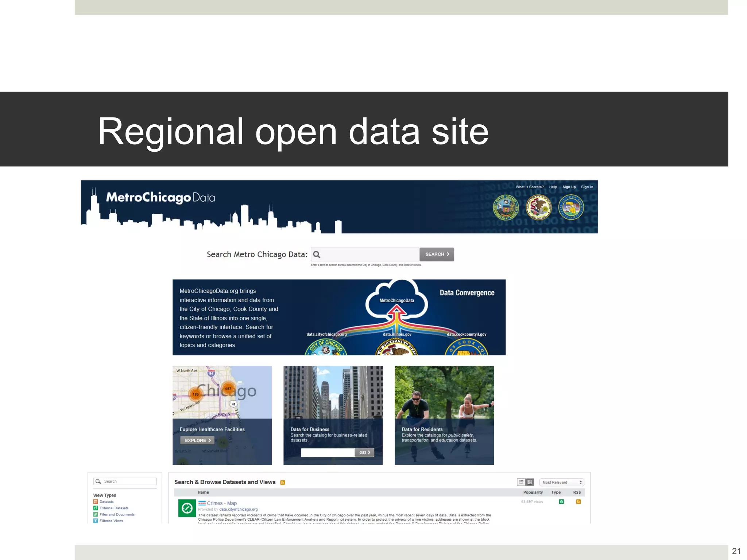The width and height of the screenshot is (747, 560).
Task: Click the MetroChicago Data logo
Action: [160, 198]
